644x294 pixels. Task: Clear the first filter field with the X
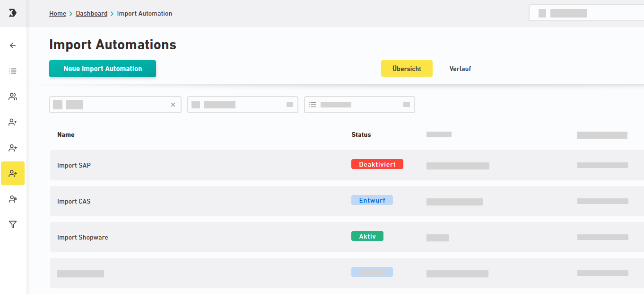click(173, 105)
